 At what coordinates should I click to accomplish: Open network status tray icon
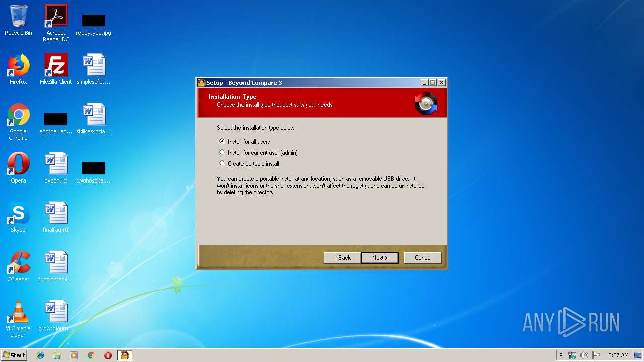(572, 355)
